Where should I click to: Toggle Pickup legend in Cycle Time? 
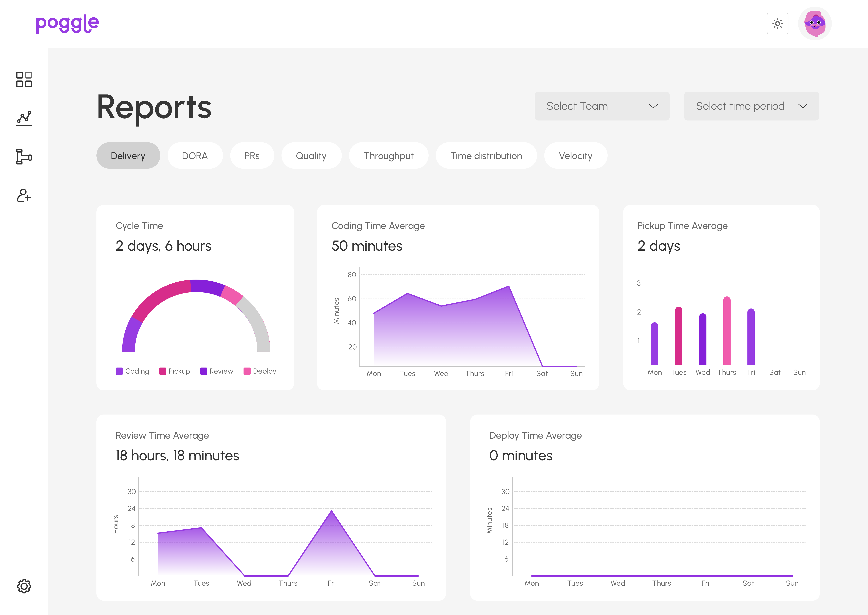tap(175, 371)
